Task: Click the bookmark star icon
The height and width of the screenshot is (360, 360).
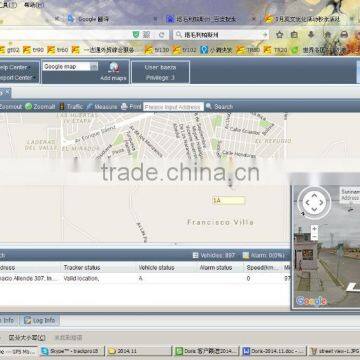Action: pyautogui.click(x=280, y=35)
